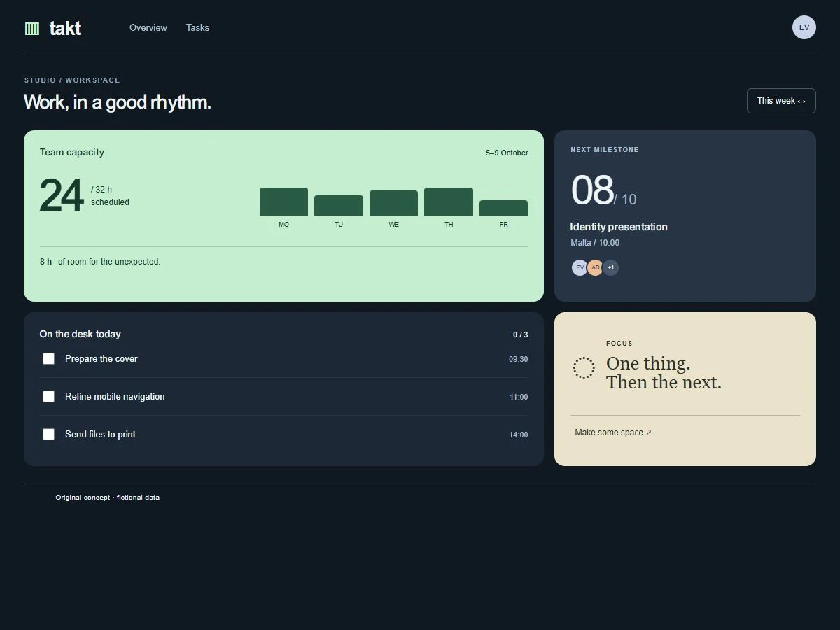Viewport: 840px width, 630px height.
Task: Click the Identity presentation milestone title
Action: pyautogui.click(x=619, y=227)
